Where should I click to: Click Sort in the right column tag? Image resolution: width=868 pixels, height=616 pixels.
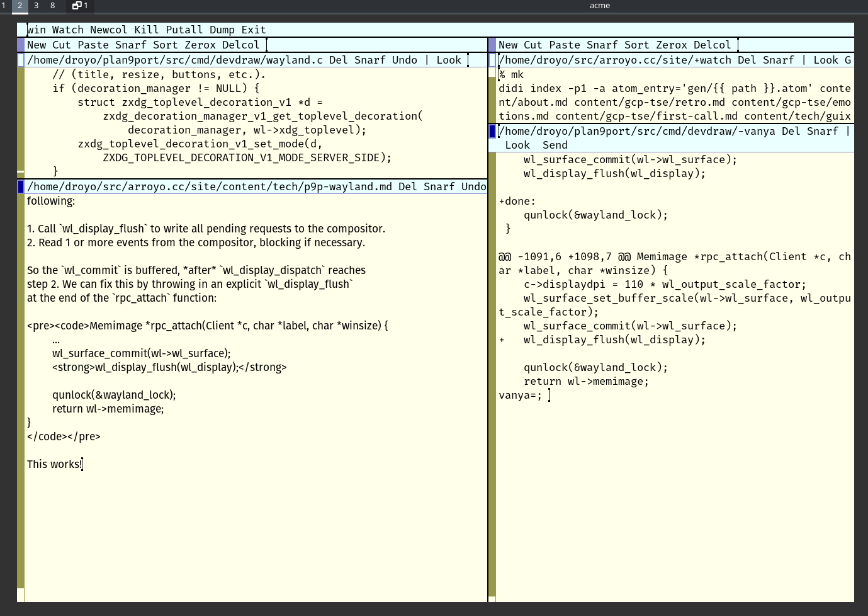click(x=637, y=45)
